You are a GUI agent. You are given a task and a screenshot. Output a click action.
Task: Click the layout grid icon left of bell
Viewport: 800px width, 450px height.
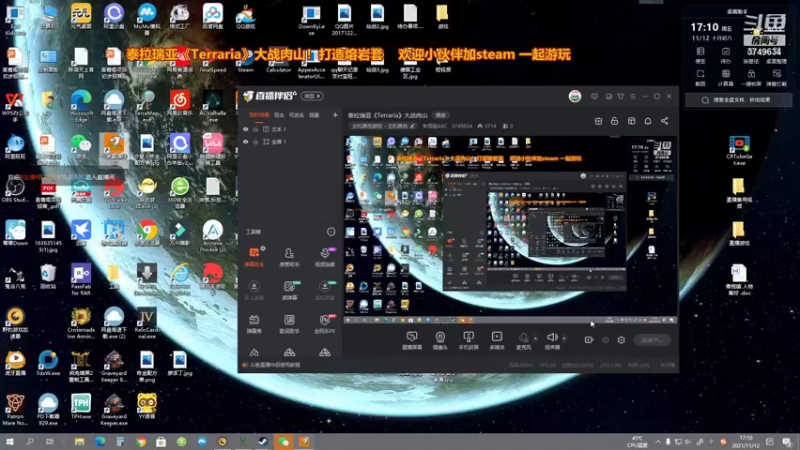(x=631, y=121)
